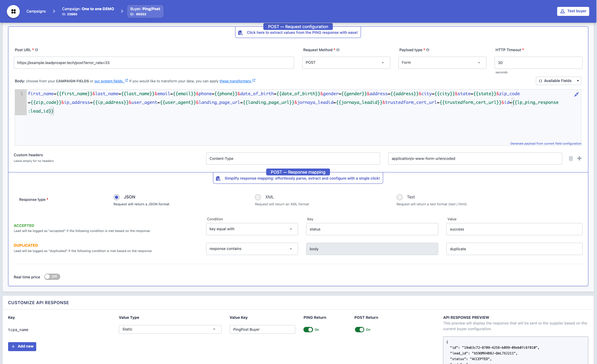Open Request Method dropdown

[x=346, y=63]
